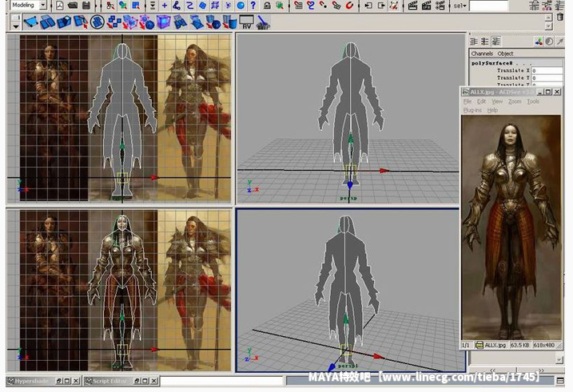Open Plug-ins menu in ACDSee window
The width and height of the screenshot is (573, 392).
click(472, 110)
